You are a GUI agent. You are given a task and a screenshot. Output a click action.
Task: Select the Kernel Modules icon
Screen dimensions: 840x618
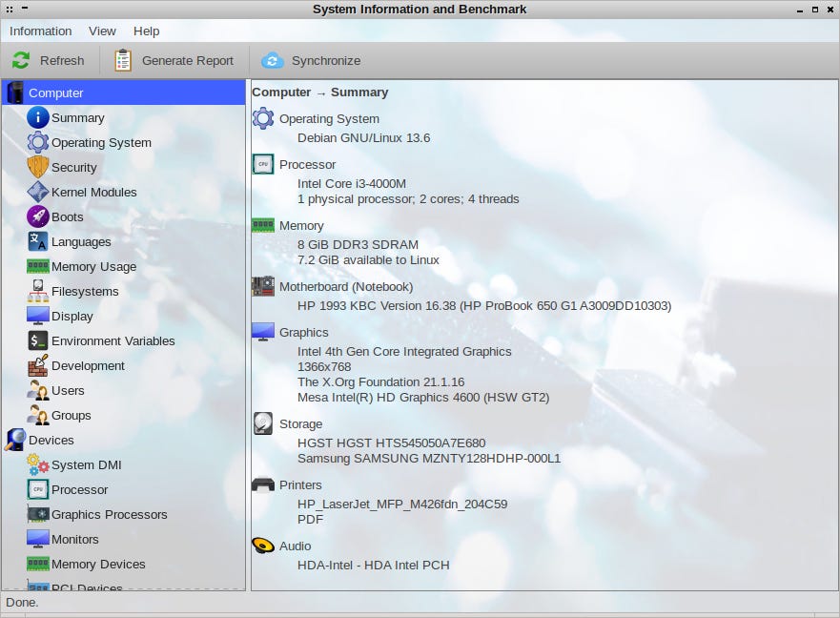click(38, 192)
